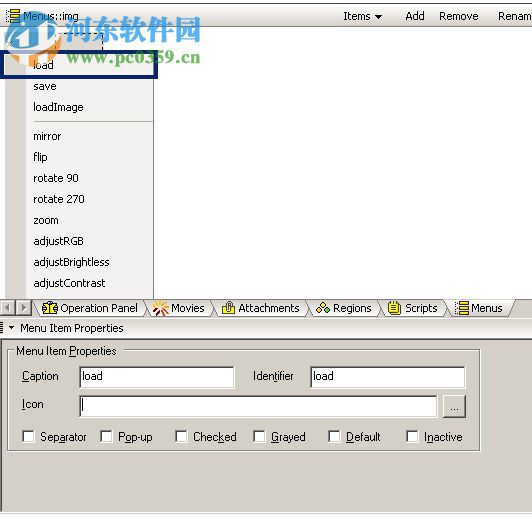Click the Add button
Viewport: 532px width, 525px height.
[x=415, y=16]
